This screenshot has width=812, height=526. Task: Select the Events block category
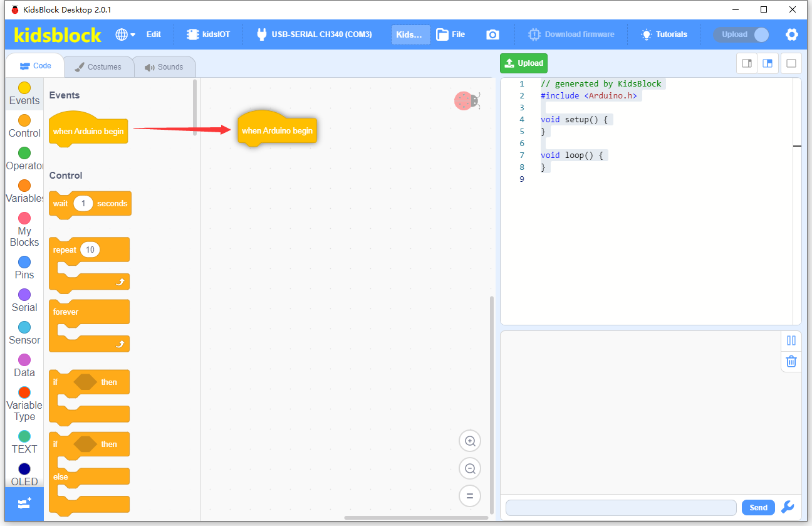24,94
